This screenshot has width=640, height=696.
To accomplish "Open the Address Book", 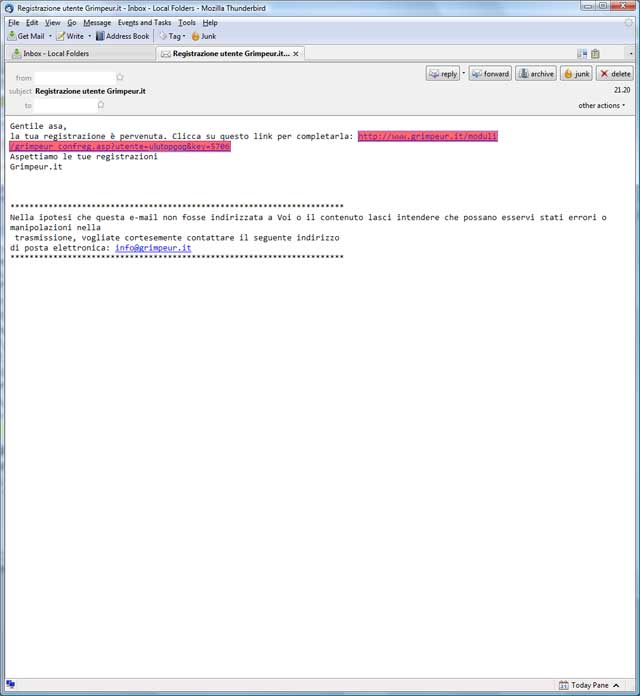I will (122, 36).
